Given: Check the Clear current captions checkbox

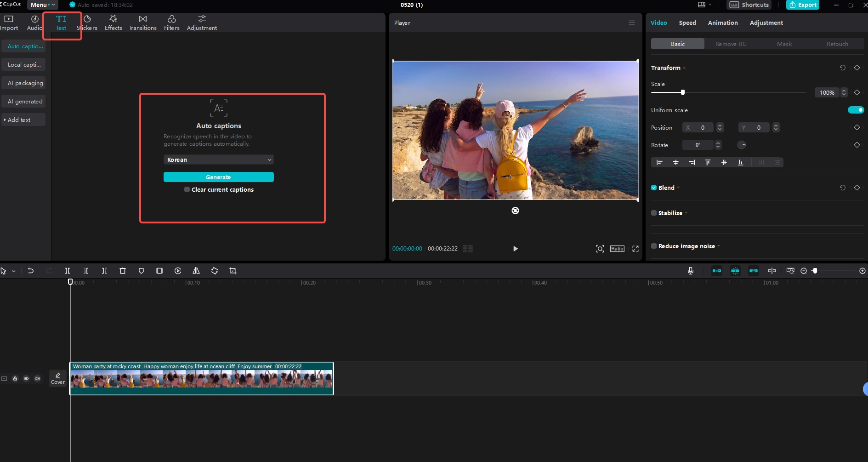Looking at the screenshot, I should click(x=187, y=189).
